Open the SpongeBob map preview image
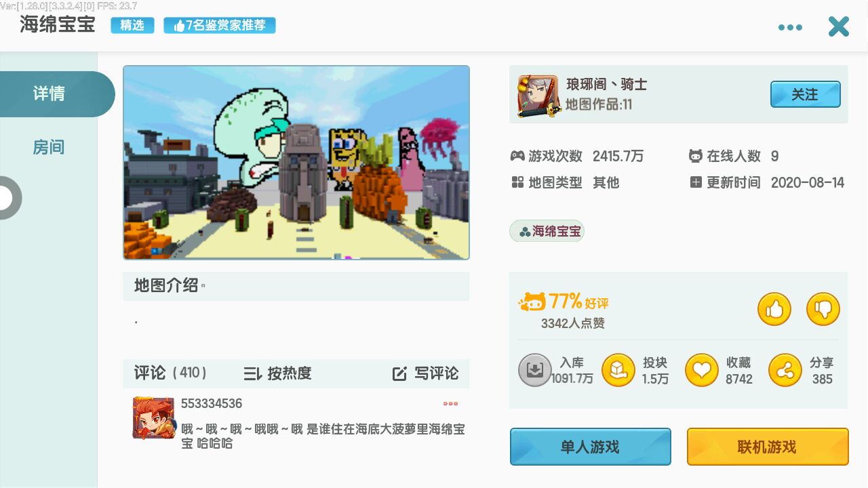 tap(296, 163)
